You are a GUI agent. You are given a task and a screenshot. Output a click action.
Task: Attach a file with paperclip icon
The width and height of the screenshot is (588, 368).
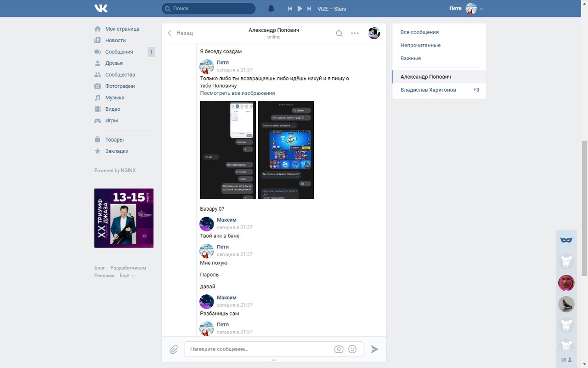pyautogui.click(x=174, y=350)
